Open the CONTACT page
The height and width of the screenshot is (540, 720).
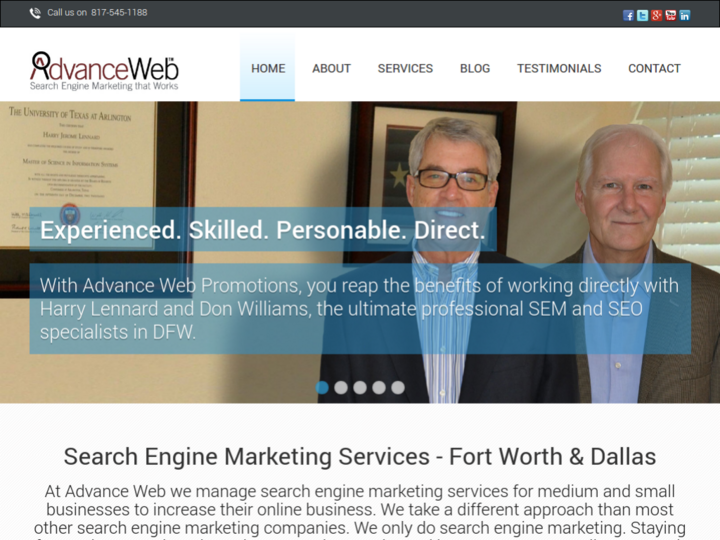pos(654,68)
